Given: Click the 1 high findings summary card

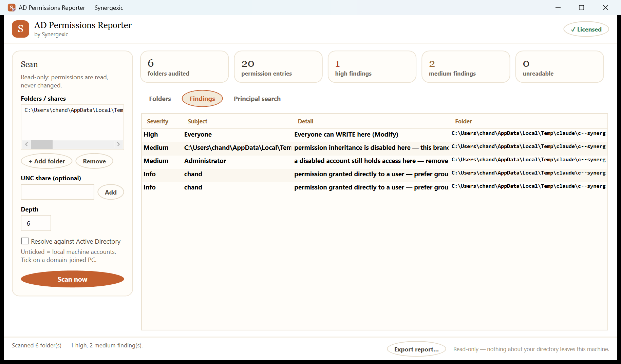Looking at the screenshot, I should coord(372,67).
